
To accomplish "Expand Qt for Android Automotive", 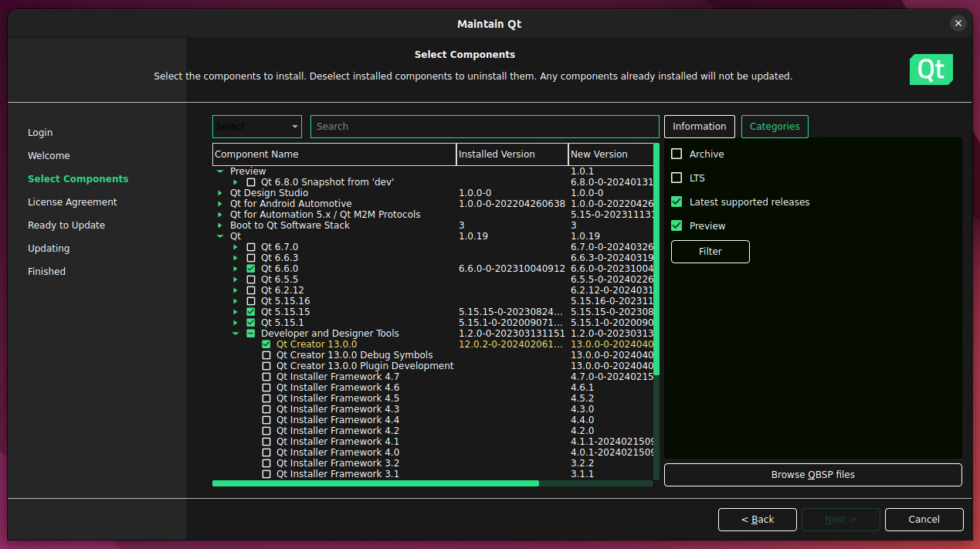I will 220,204.
